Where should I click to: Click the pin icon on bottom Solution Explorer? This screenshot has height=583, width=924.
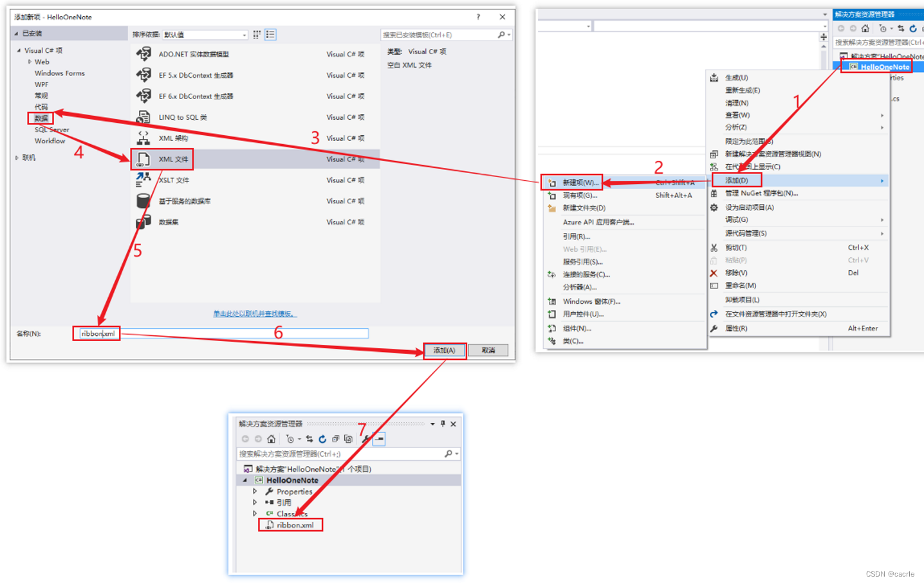click(443, 423)
